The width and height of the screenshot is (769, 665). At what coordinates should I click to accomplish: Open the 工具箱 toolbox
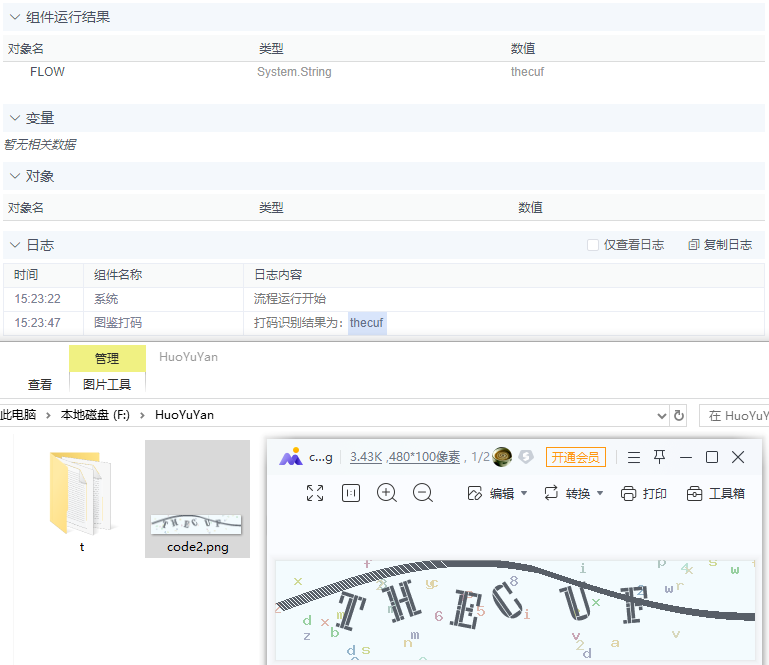click(x=716, y=493)
